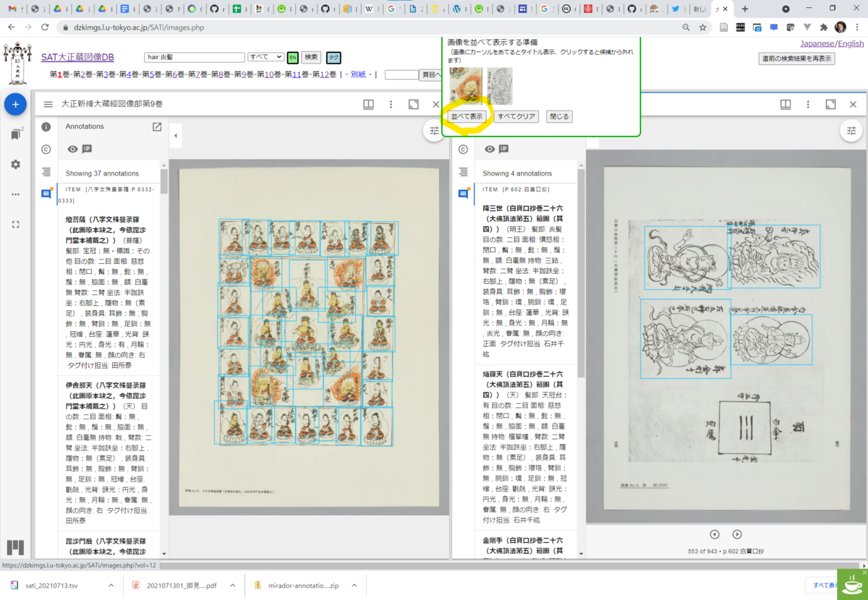
Task: Enter workspace full screen mode
Action: 16,224
